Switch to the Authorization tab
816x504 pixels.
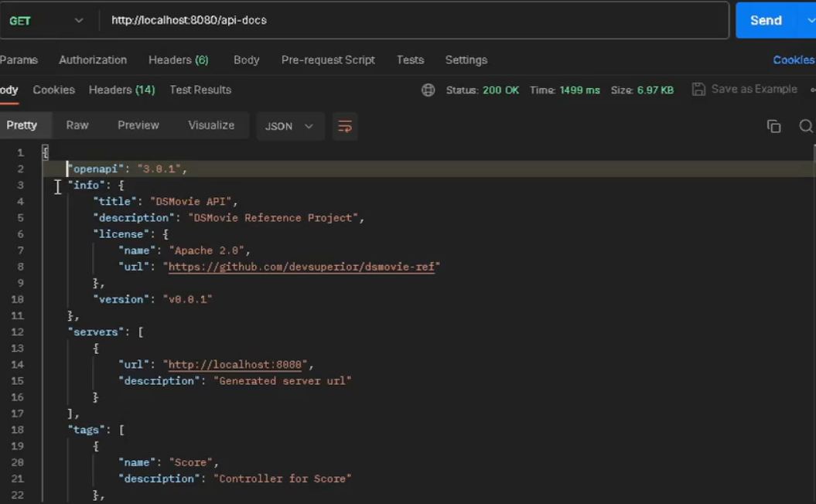(93, 60)
